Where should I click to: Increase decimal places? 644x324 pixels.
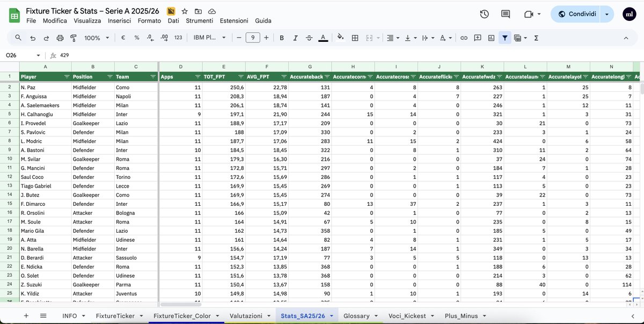pyautogui.click(x=164, y=38)
